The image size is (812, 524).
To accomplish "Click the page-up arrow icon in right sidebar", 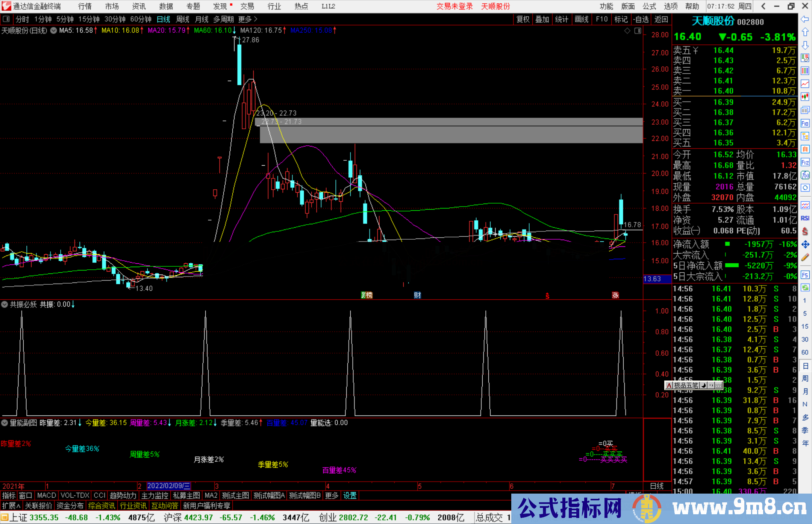I will [x=805, y=32].
